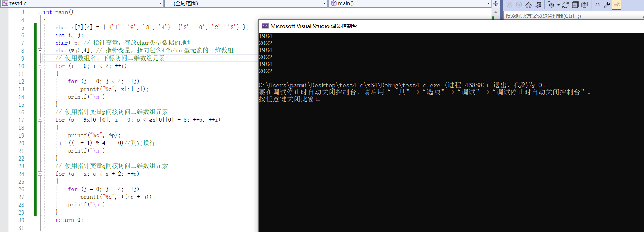Click the comment on line 16 about pointer p
The height and width of the screenshot is (232, 644).
point(112,112)
